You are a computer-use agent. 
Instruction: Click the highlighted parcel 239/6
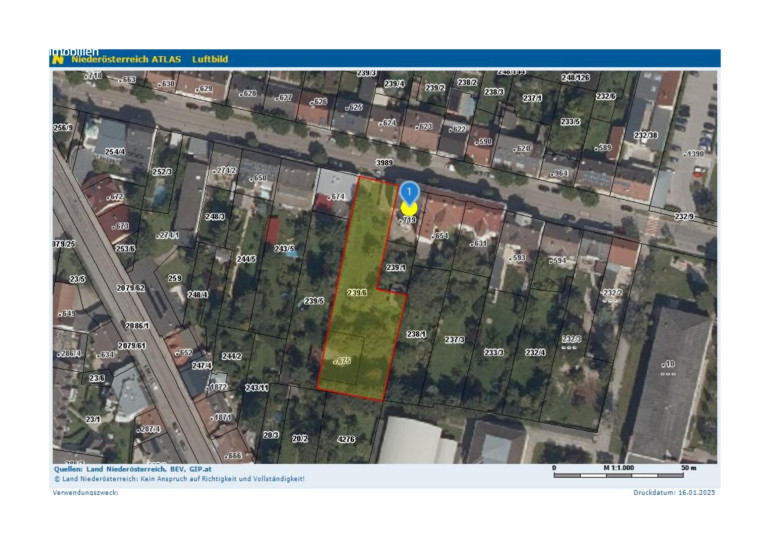click(357, 292)
